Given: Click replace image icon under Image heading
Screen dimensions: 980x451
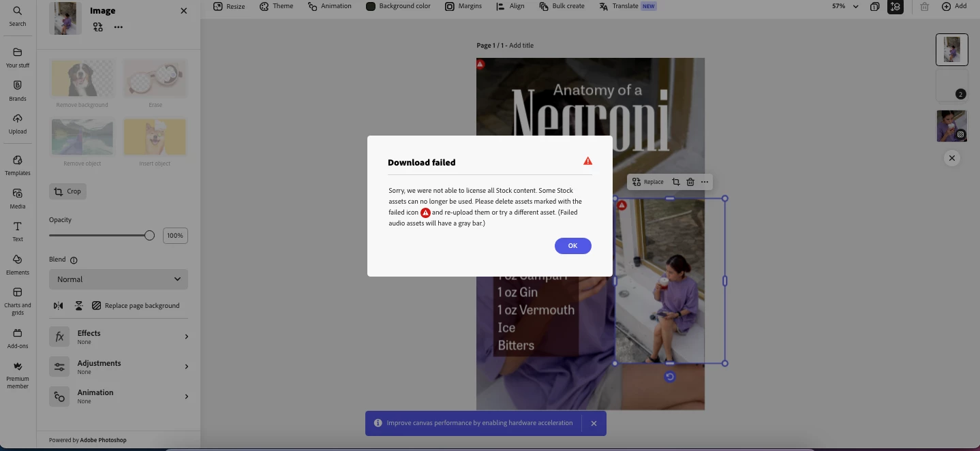Looking at the screenshot, I should click(98, 27).
